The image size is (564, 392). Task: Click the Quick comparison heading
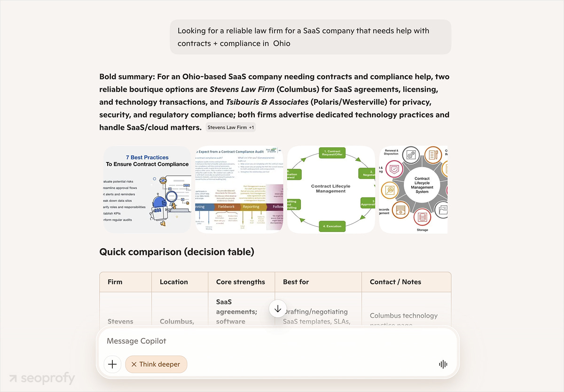click(x=177, y=252)
